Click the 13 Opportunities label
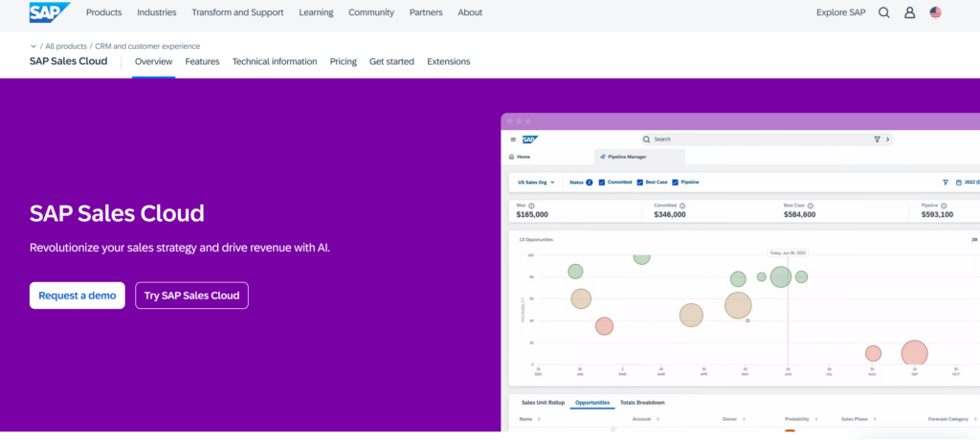The height and width of the screenshot is (440, 980). (536, 239)
